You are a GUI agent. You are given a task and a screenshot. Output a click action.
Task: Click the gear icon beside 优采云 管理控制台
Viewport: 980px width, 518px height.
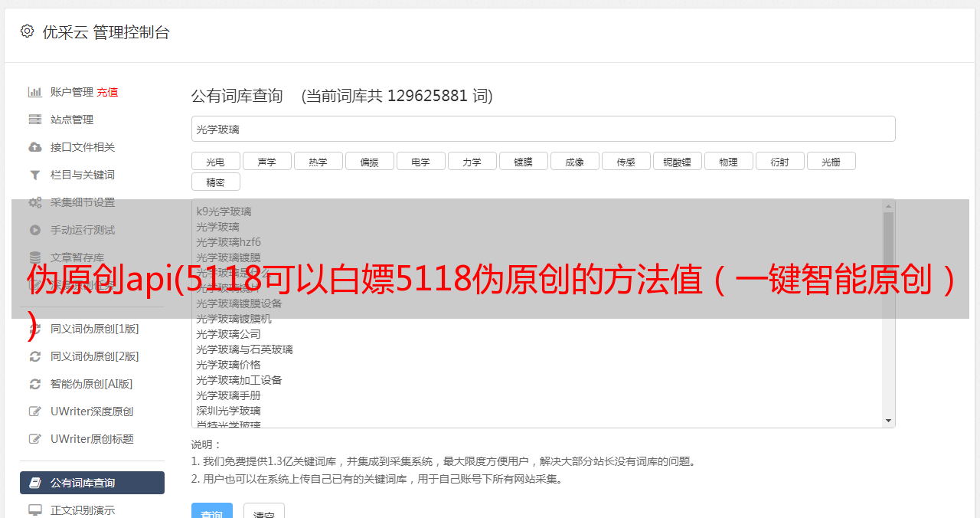pos(28,31)
